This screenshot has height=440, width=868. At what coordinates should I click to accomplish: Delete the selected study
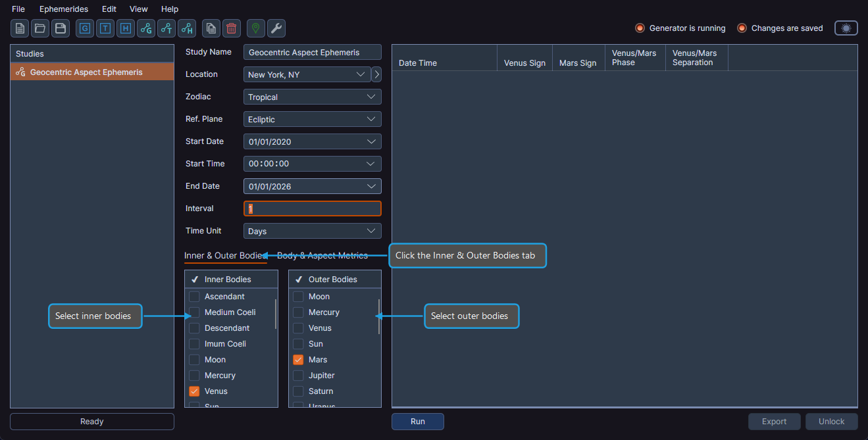click(231, 28)
